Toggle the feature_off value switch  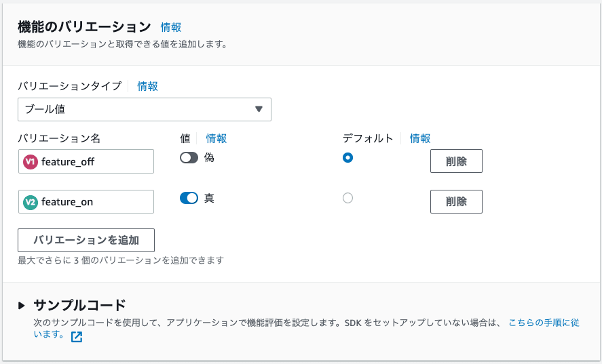click(x=189, y=158)
